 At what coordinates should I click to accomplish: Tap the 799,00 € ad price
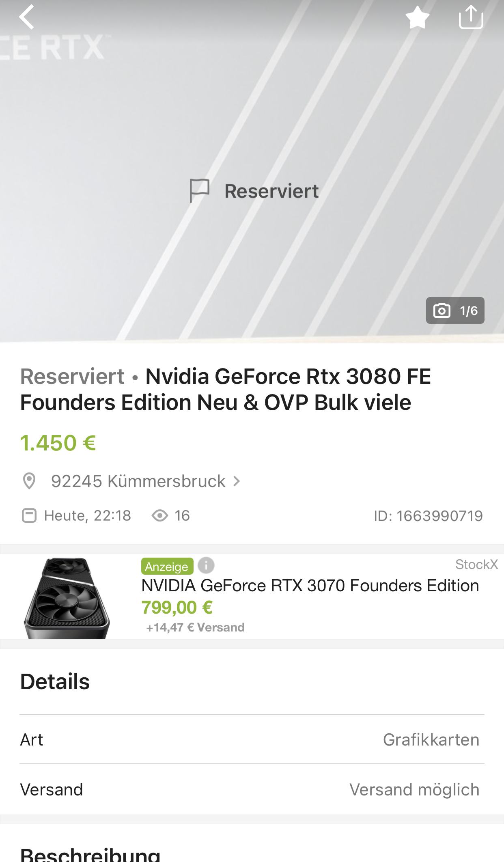177,608
